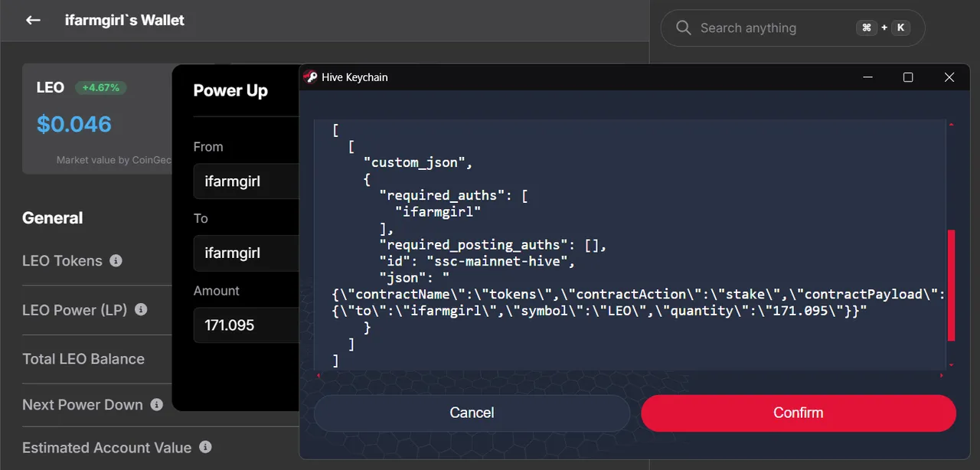980x470 pixels.
Task: Click the vertical scrollbar thumb in Keychain
Action: coord(951,285)
